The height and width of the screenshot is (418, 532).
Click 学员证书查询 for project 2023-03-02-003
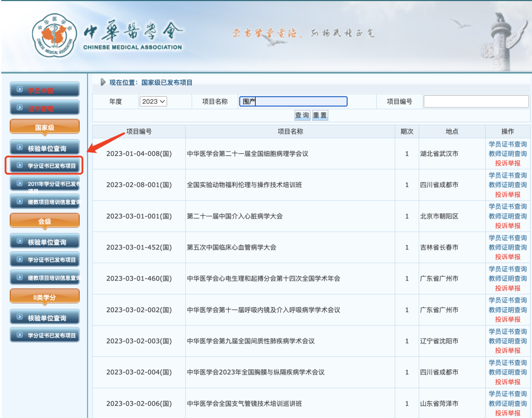pos(507,331)
